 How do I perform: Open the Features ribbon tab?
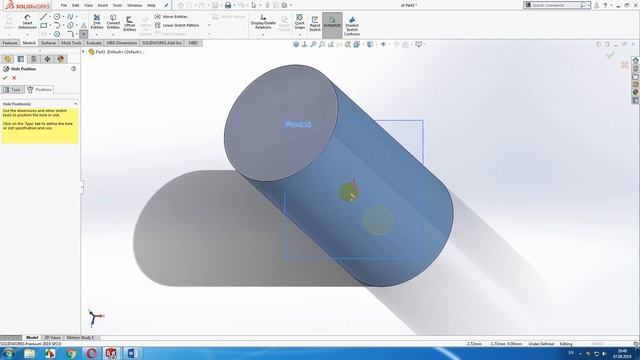tap(10, 43)
